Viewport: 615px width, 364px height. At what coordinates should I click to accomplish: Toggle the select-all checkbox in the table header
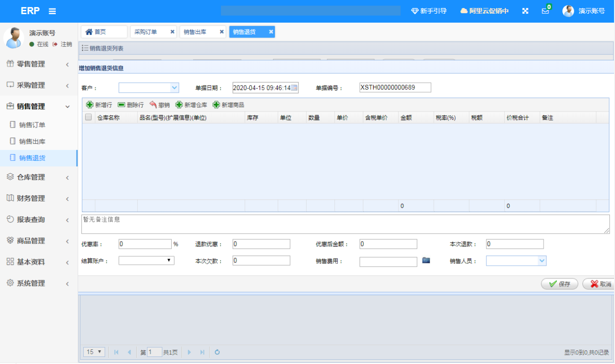tap(88, 117)
